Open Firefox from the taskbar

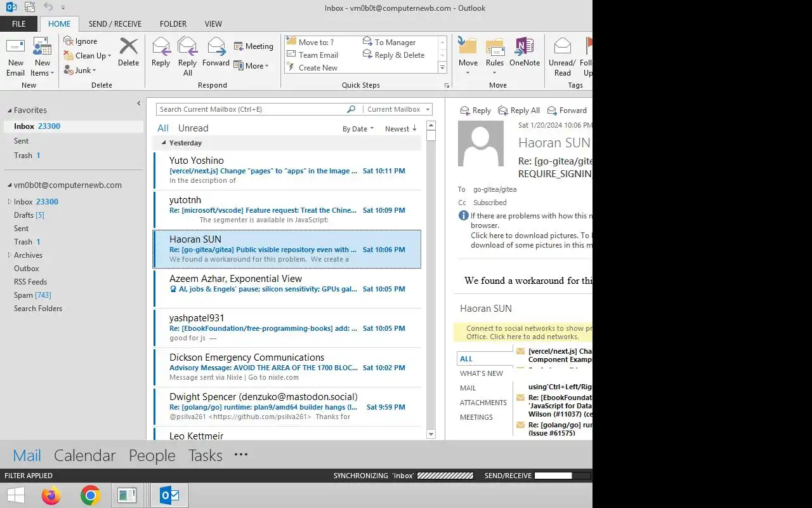(x=51, y=495)
